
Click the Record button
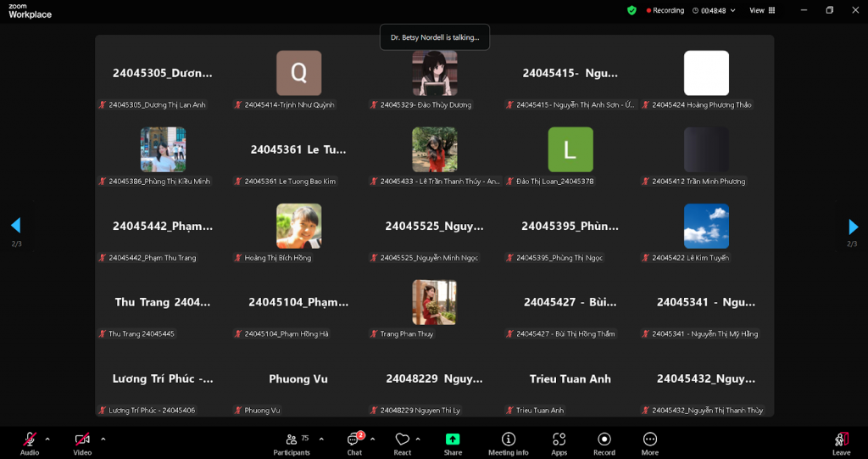click(604, 444)
